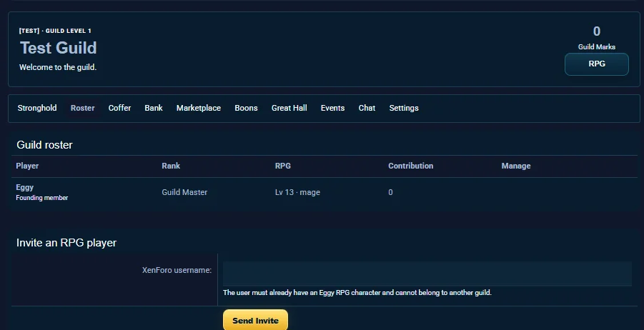Click the '[TEST] · GUILD LEVEL 1' tag
This screenshot has width=644, height=330.
click(55, 31)
